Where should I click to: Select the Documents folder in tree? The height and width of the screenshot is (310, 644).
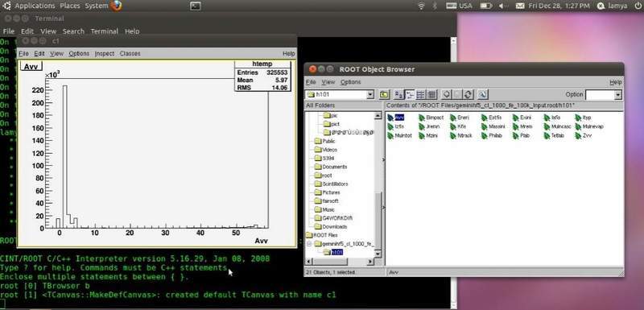(x=331, y=167)
